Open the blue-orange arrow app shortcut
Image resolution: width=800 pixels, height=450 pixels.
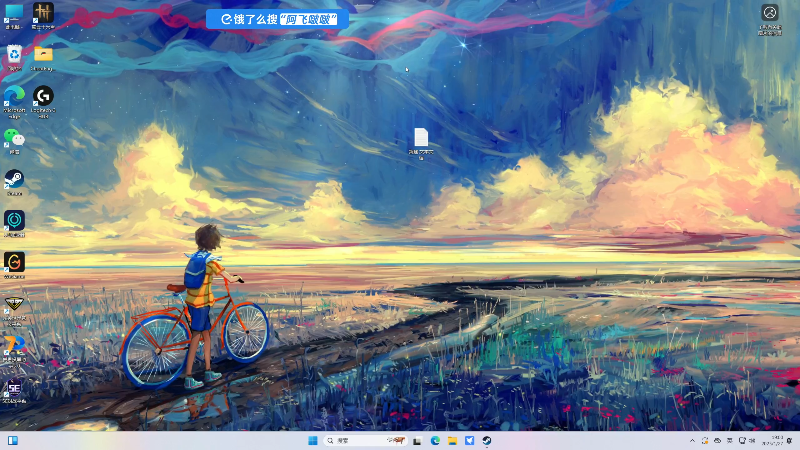(14, 351)
